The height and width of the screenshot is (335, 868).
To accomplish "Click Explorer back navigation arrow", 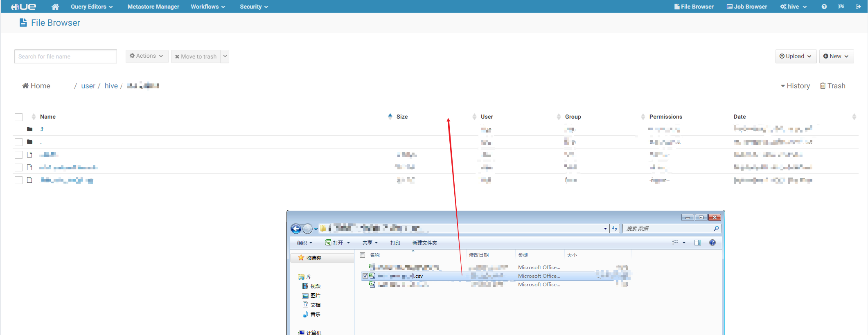I will pyautogui.click(x=296, y=229).
